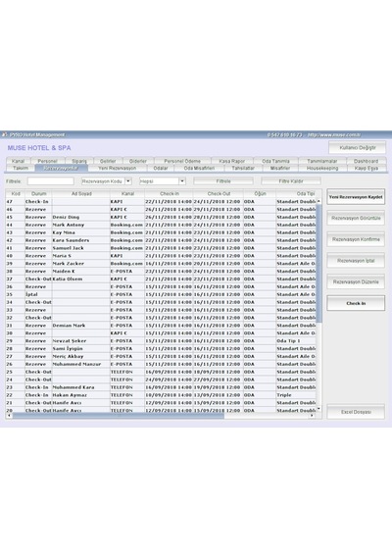Select reservation row for Deniz Ding
392x559 pixels.
point(161,217)
